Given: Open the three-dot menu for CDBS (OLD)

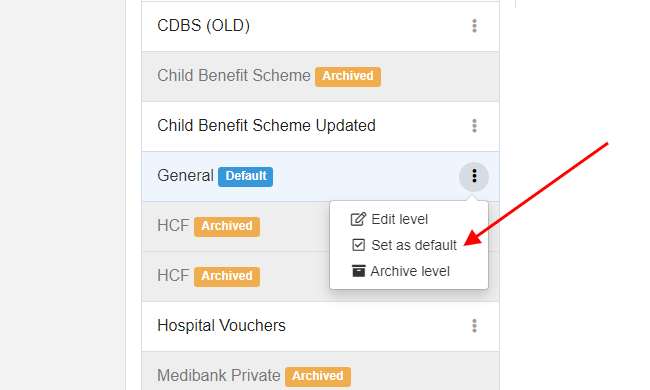Looking at the screenshot, I should tap(474, 26).
